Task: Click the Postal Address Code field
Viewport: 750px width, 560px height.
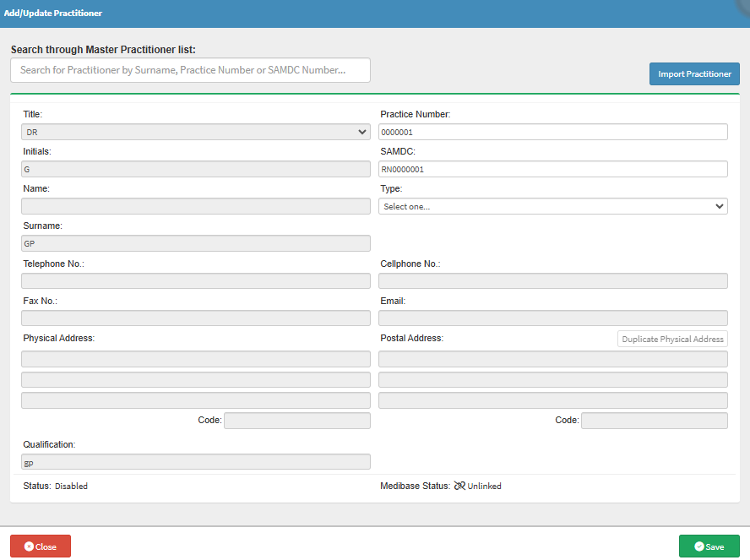Action: point(655,421)
